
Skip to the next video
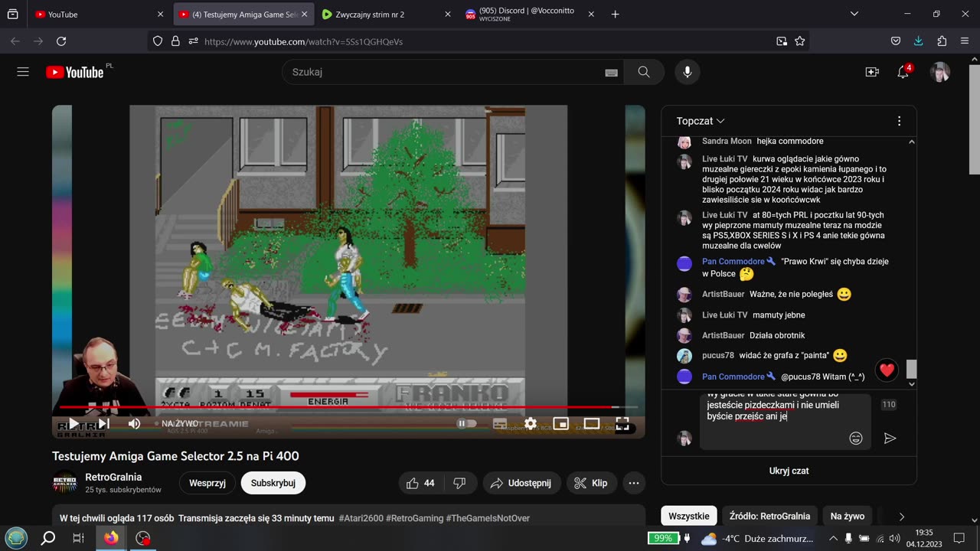coord(104,423)
